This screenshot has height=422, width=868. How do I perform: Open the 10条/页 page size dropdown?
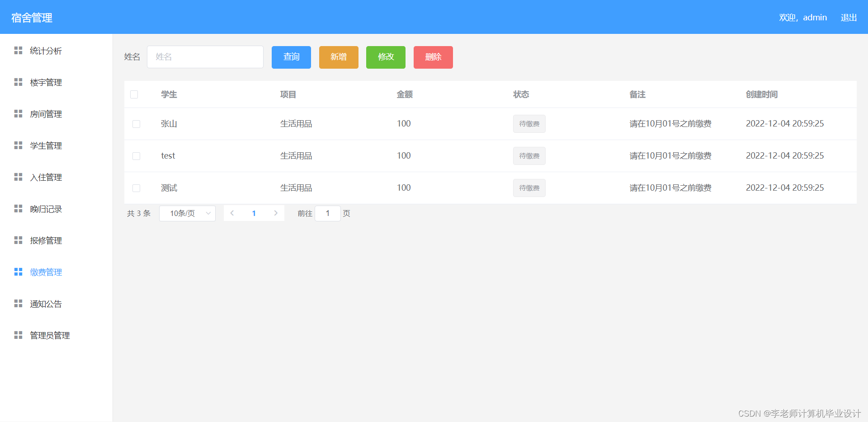[x=187, y=213]
